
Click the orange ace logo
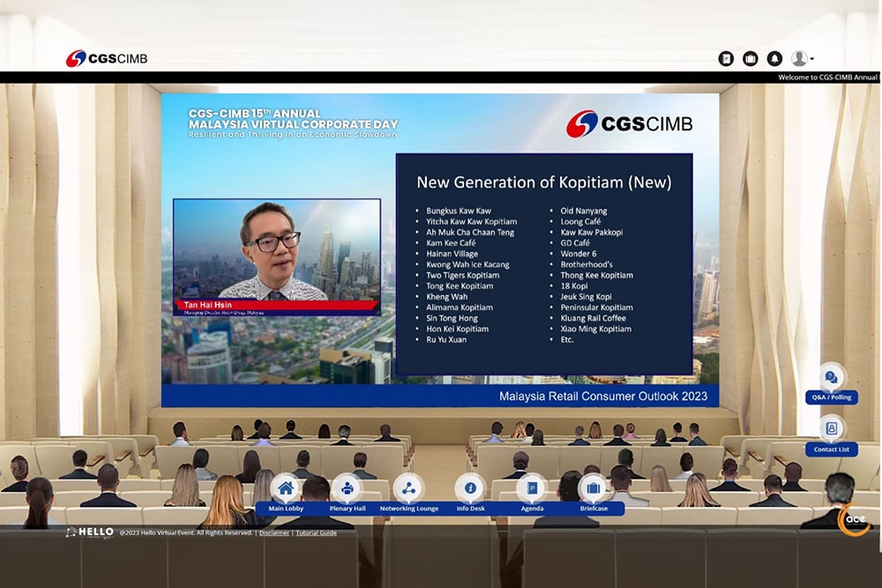[x=855, y=519]
